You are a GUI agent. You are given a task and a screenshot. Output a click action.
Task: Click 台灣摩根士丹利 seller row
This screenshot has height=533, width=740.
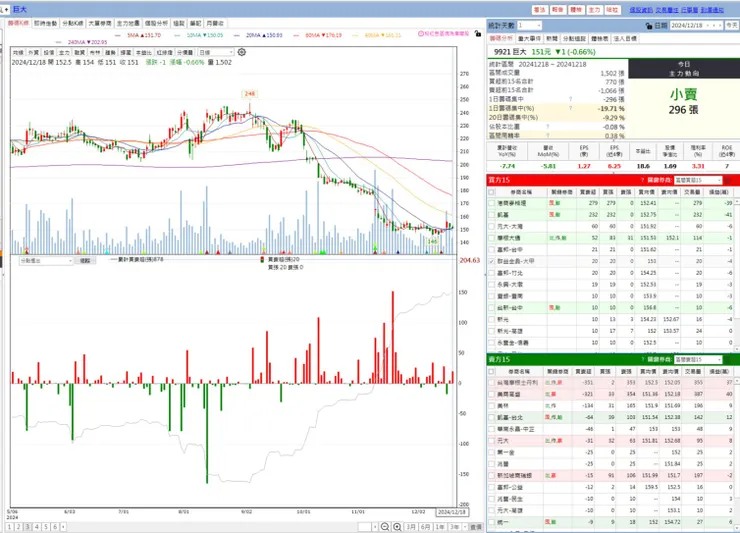click(x=611, y=382)
